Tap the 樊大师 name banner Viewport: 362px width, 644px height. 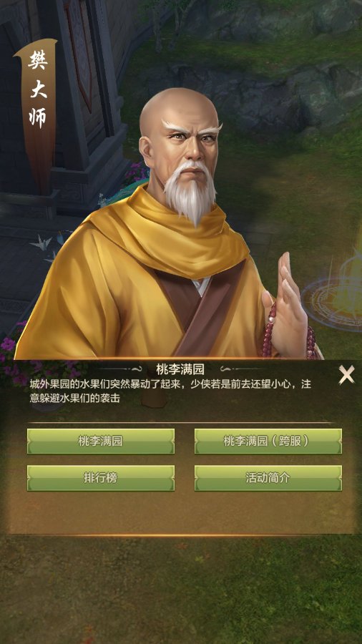click(x=37, y=90)
